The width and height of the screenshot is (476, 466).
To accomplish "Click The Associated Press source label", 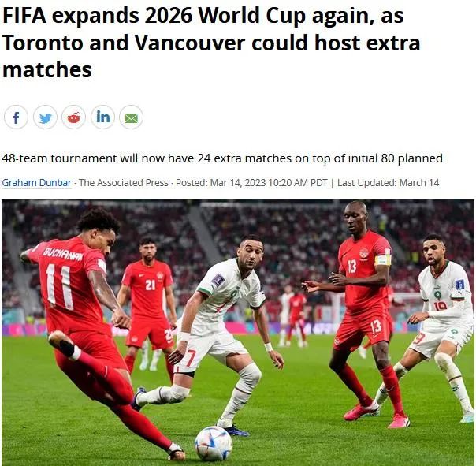I will coord(124,183).
